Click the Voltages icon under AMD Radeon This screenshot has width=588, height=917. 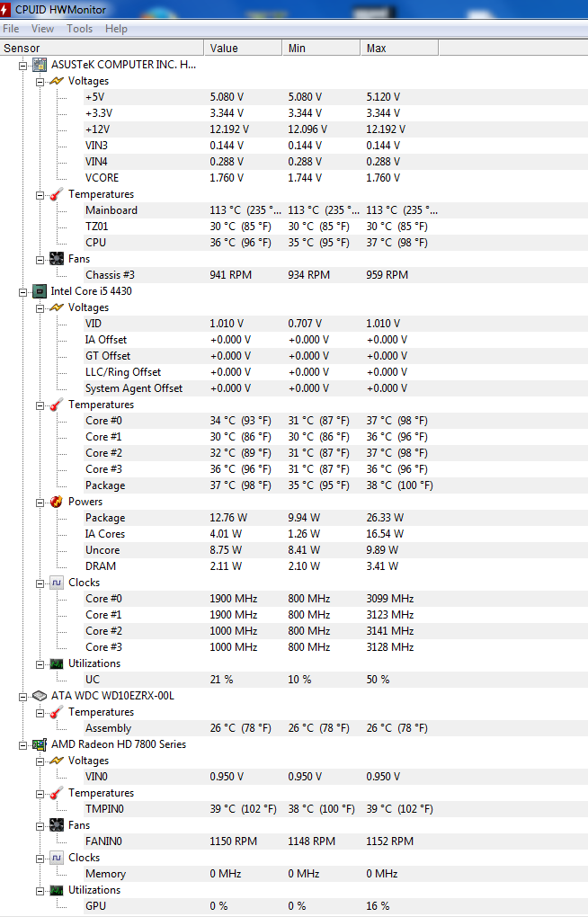[56, 761]
